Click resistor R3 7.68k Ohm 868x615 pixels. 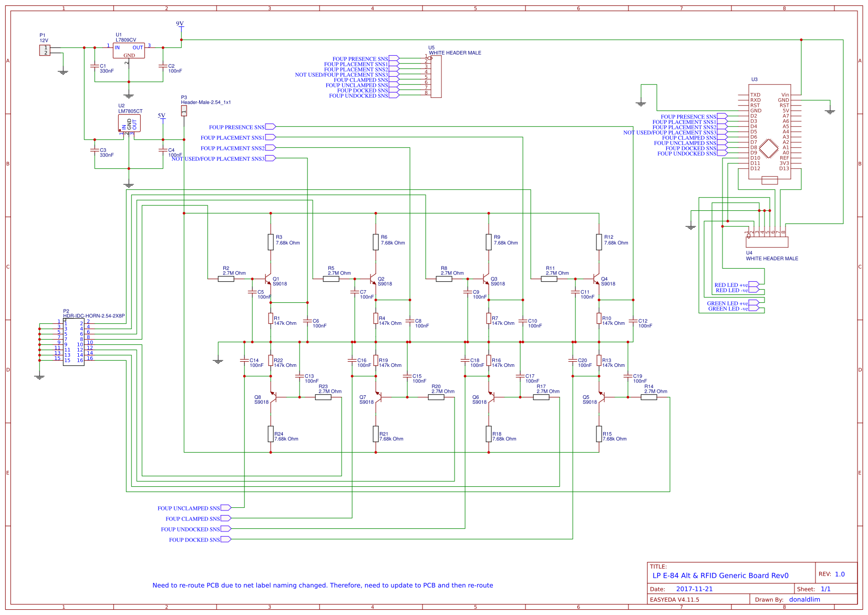271,241
